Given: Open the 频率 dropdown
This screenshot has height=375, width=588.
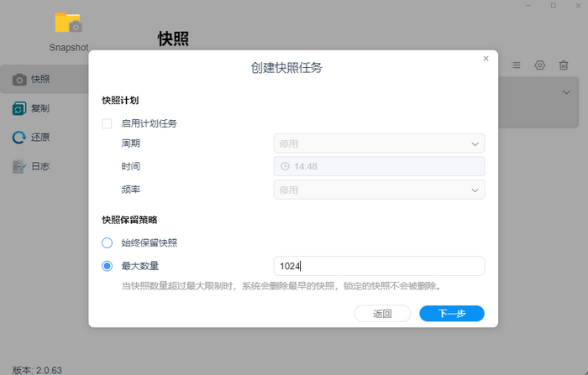Looking at the screenshot, I should tap(379, 190).
